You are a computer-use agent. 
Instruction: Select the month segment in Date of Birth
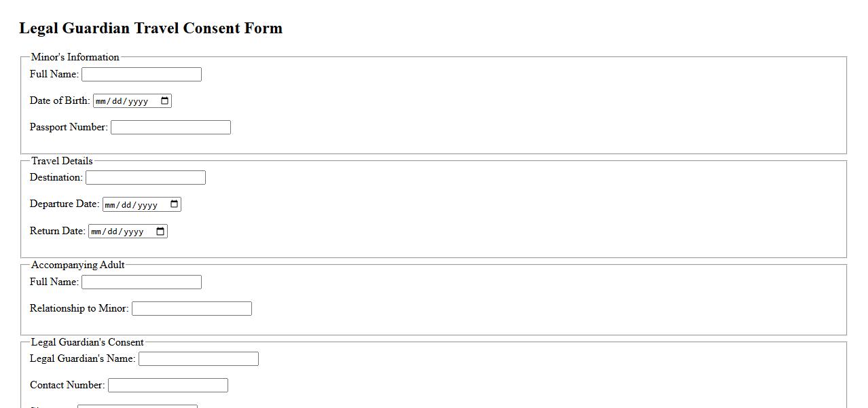(x=102, y=101)
